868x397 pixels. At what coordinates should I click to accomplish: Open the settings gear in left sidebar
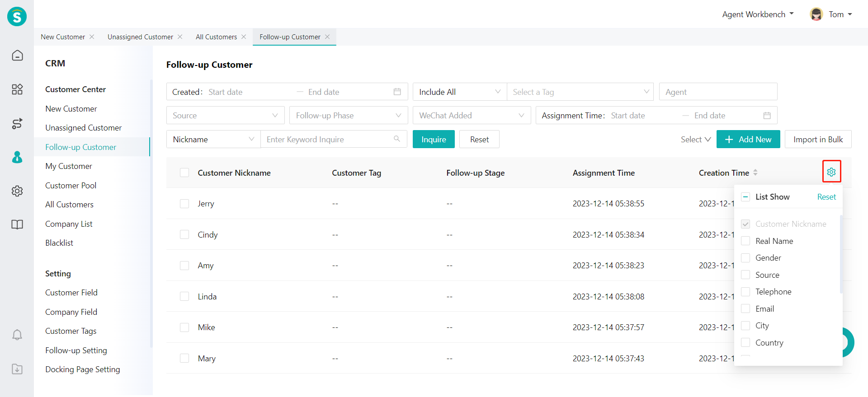pos(17,191)
